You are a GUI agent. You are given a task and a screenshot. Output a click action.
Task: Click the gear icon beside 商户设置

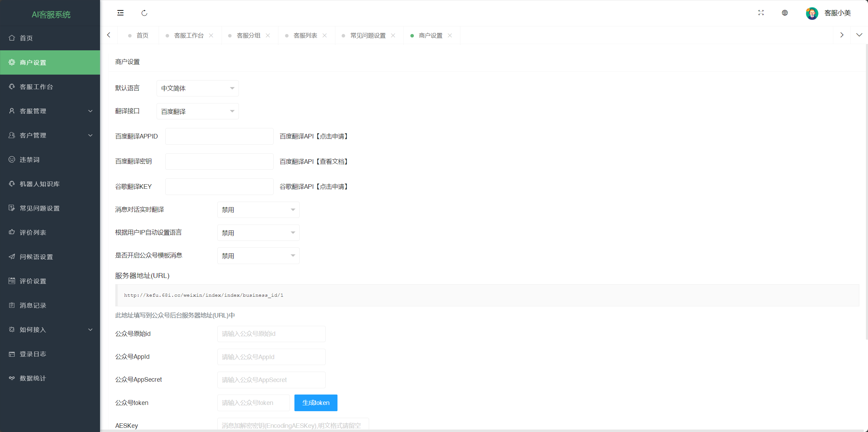coord(12,62)
